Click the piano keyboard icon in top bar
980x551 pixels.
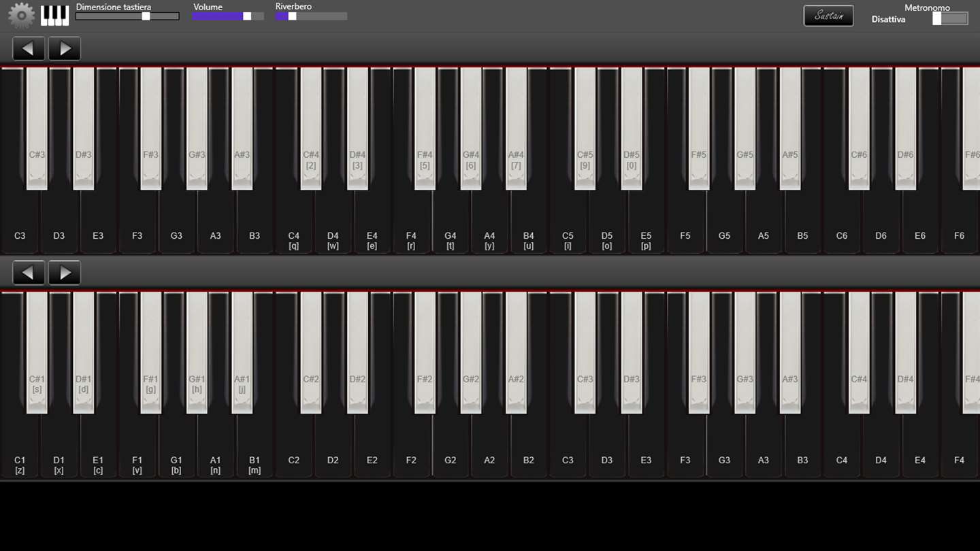(x=54, y=16)
